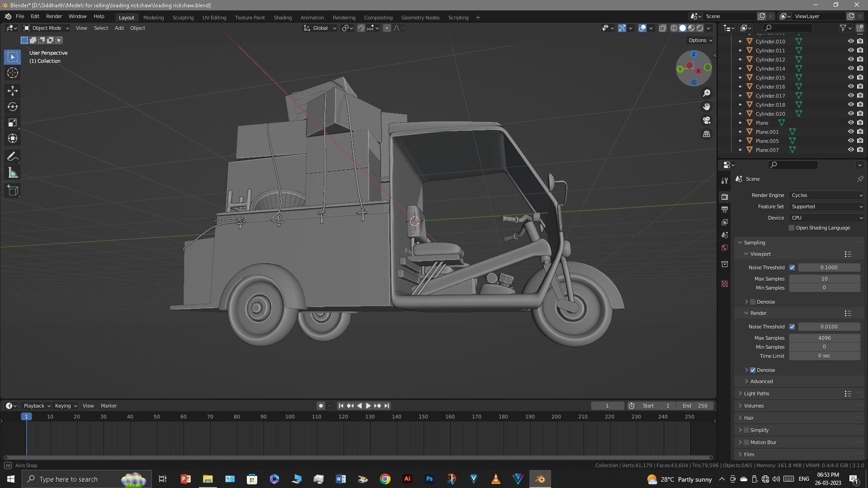
Task: Hide Cylinder.010 with its eye icon
Action: (x=850, y=41)
